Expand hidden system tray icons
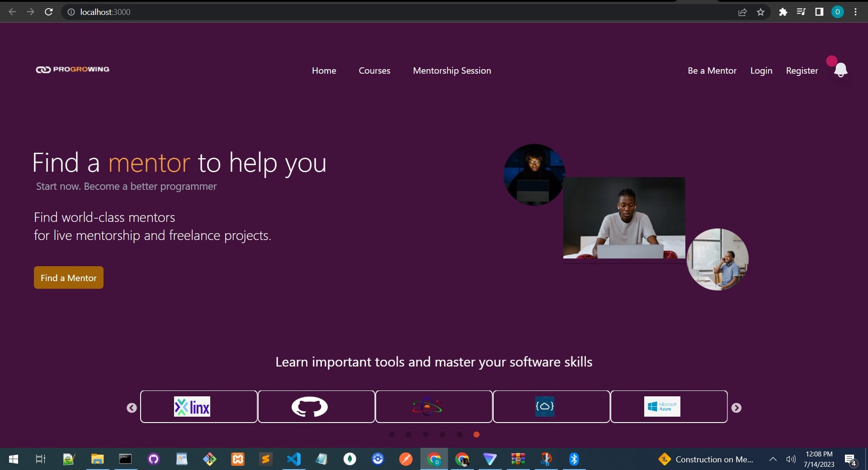Viewport: 868px width, 470px height. pyautogui.click(x=773, y=459)
